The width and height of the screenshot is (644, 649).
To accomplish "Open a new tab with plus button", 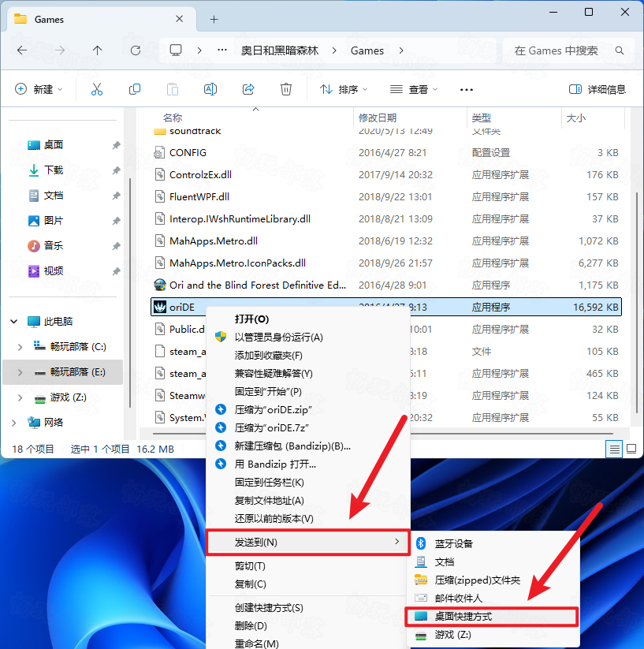I will [214, 19].
